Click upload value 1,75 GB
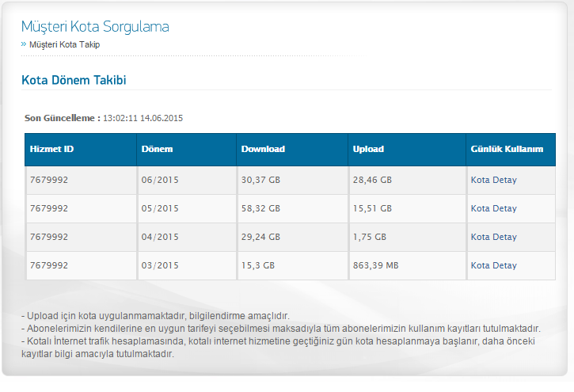Image resolution: width=574 pixels, height=392 pixels. (x=370, y=237)
